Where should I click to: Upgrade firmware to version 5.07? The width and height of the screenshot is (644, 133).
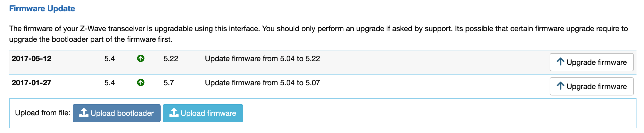(591, 86)
